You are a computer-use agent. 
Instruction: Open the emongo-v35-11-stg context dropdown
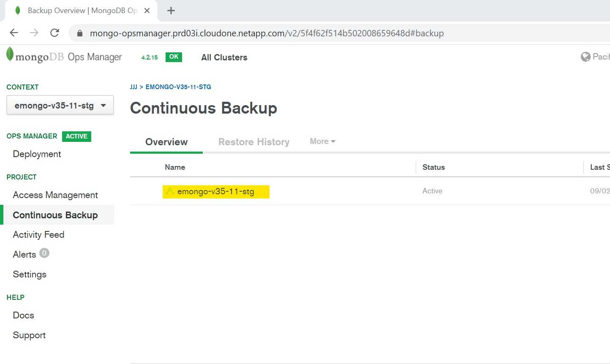[x=60, y=106]
